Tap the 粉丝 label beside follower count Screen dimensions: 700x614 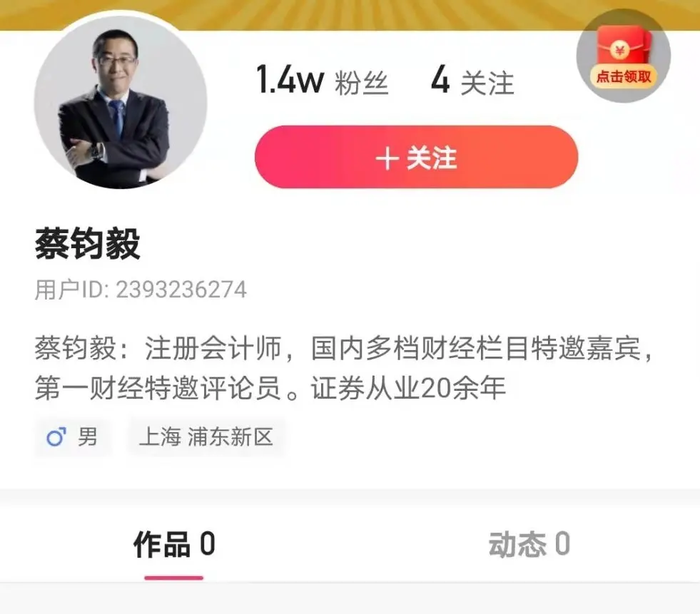tap(362, 83)
